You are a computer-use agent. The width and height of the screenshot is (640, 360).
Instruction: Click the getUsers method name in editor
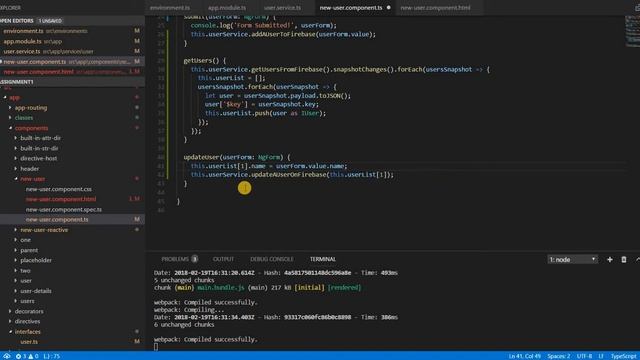[x=198, y=60]
